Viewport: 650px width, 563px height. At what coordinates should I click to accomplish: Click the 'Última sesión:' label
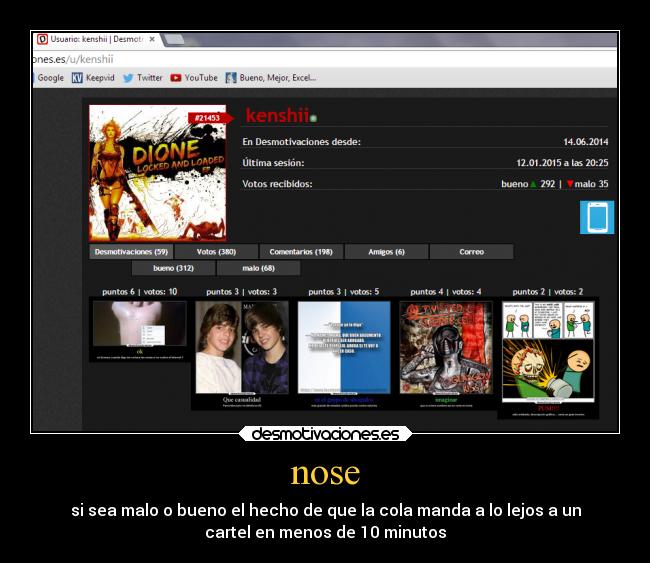pyautogui.click(x=273, y=163)
